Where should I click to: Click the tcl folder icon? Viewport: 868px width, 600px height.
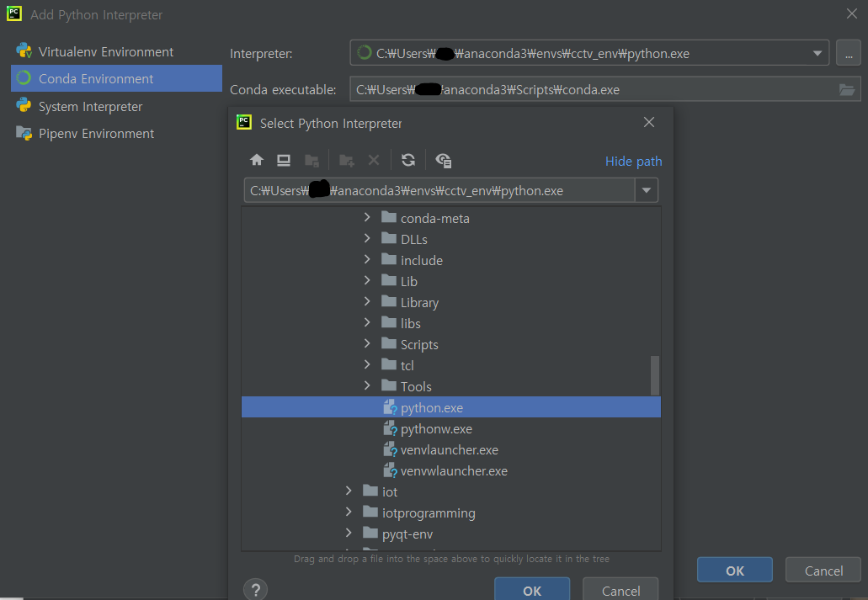click(x=389, y=364)
